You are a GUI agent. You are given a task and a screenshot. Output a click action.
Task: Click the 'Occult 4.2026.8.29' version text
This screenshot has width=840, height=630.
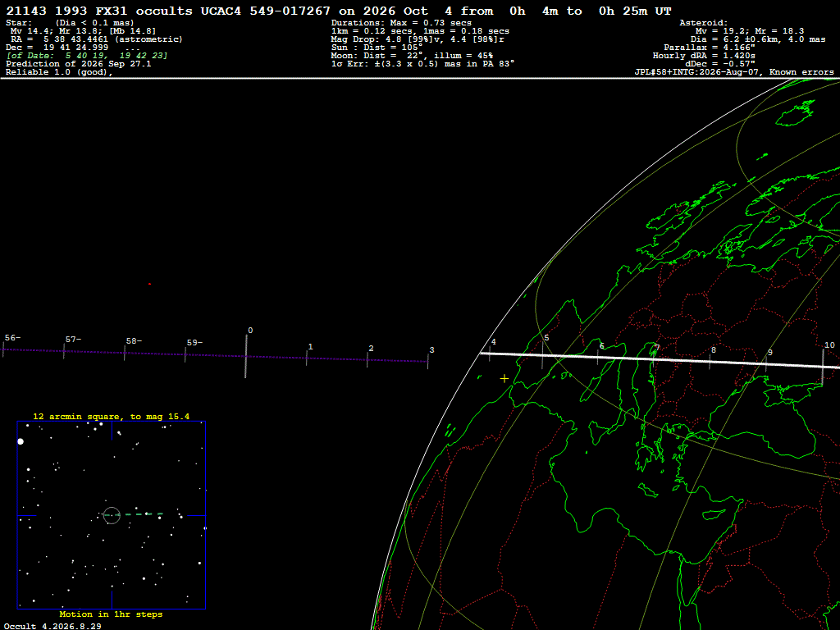52,626
